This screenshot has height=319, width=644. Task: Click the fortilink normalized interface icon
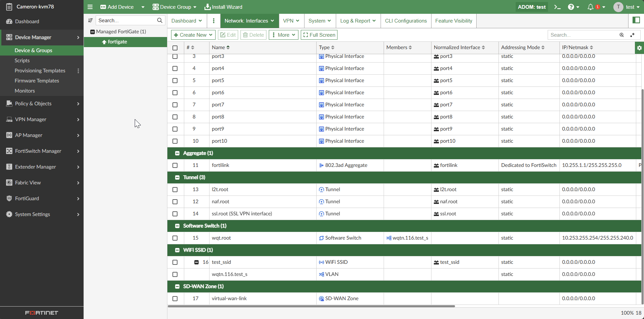point(436,165)
